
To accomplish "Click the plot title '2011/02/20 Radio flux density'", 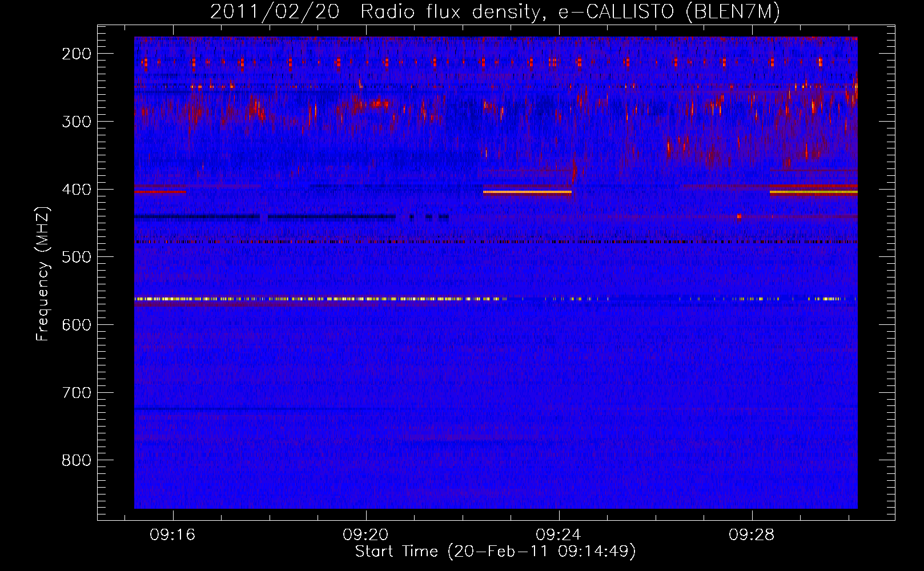I will 495,11.
